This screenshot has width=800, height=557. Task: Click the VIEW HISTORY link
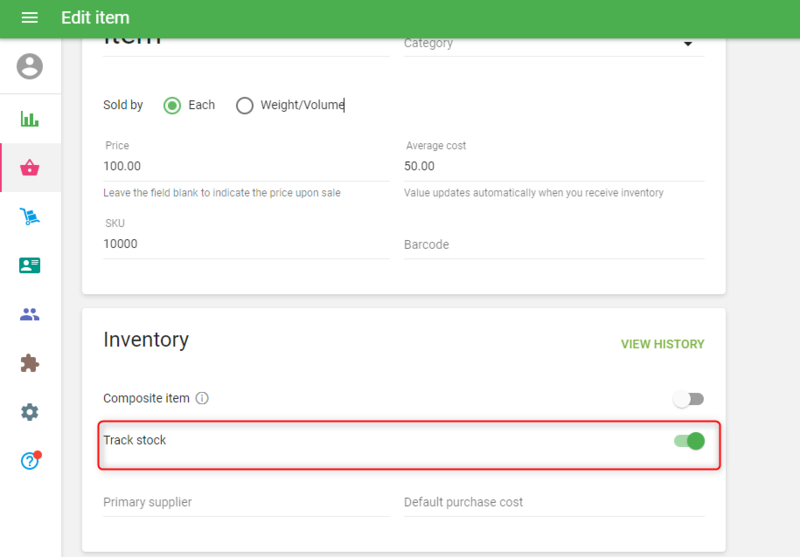click(662, 344)
